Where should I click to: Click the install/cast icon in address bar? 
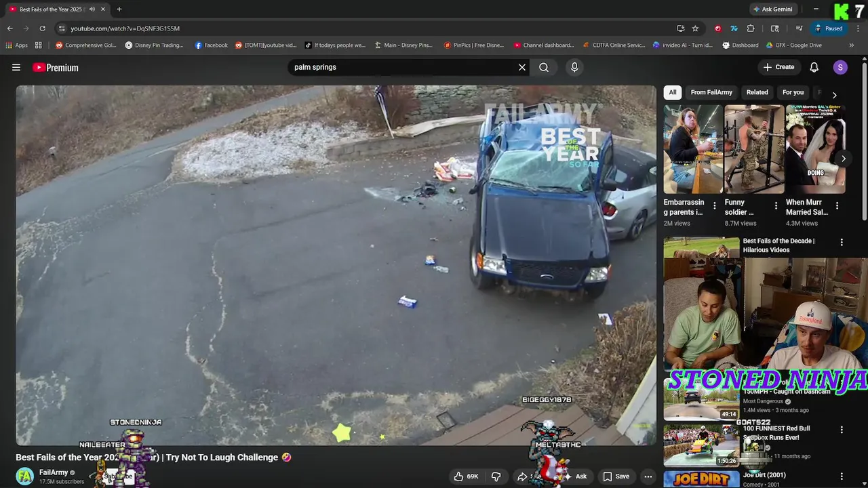680,28
